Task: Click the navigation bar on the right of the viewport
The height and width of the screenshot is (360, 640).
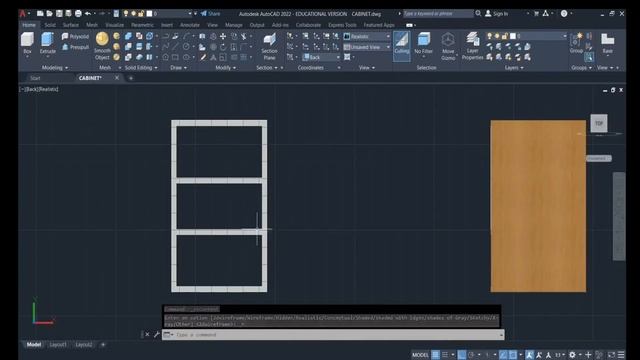Action: point(619,216)
